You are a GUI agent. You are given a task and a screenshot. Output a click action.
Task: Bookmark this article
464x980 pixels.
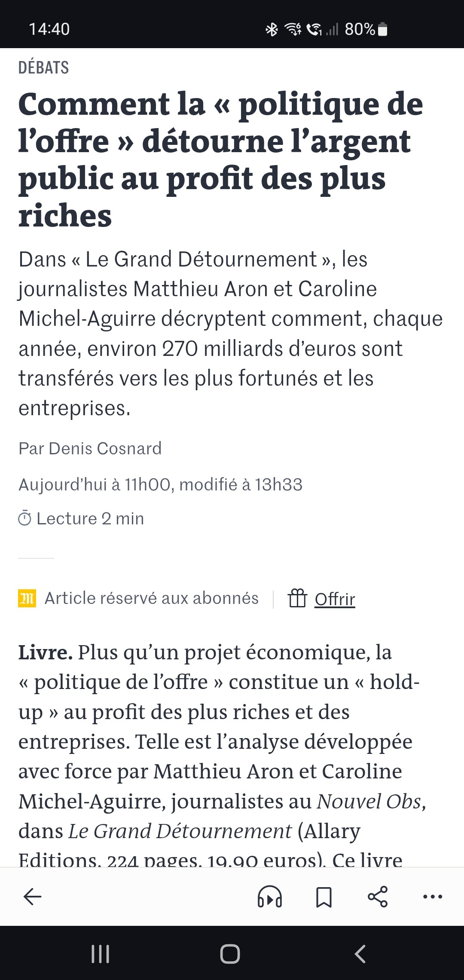324,897
